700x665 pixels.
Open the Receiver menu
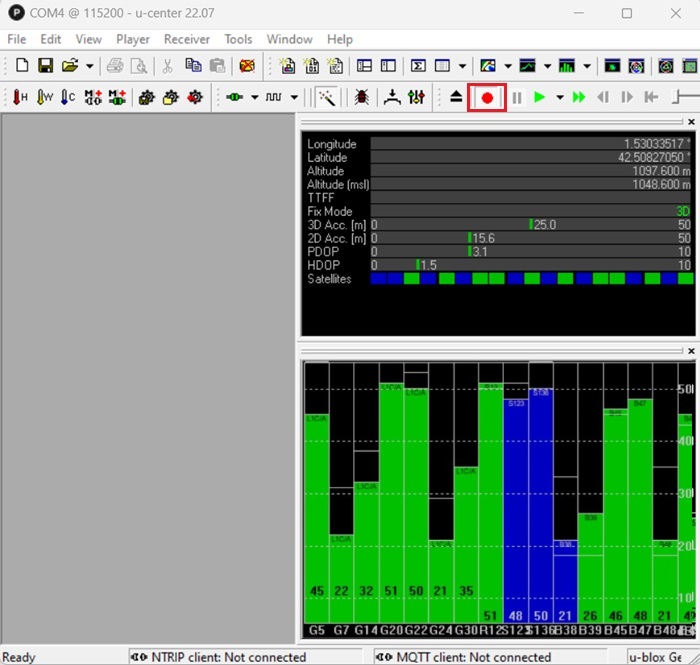tap(187, 39)
